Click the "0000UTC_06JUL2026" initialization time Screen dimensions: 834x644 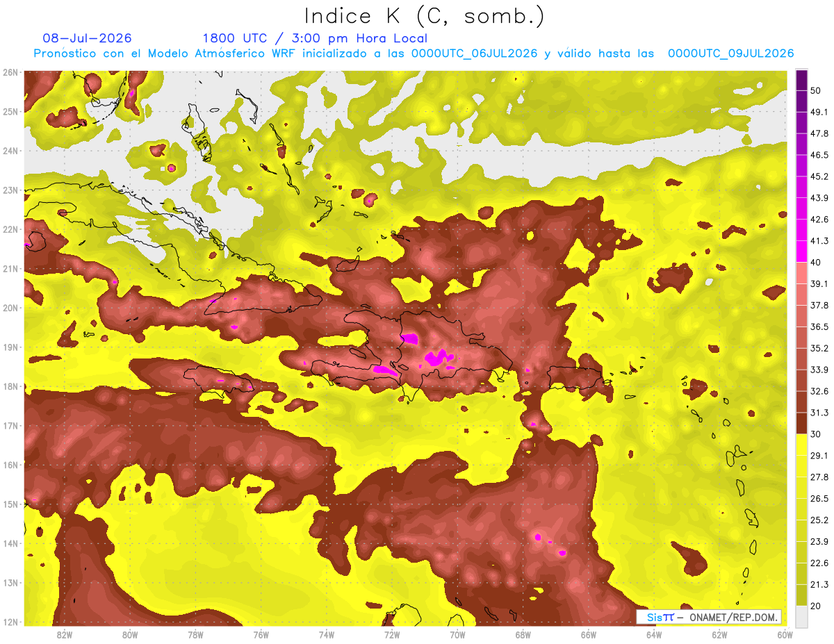(x=475, y=53)
